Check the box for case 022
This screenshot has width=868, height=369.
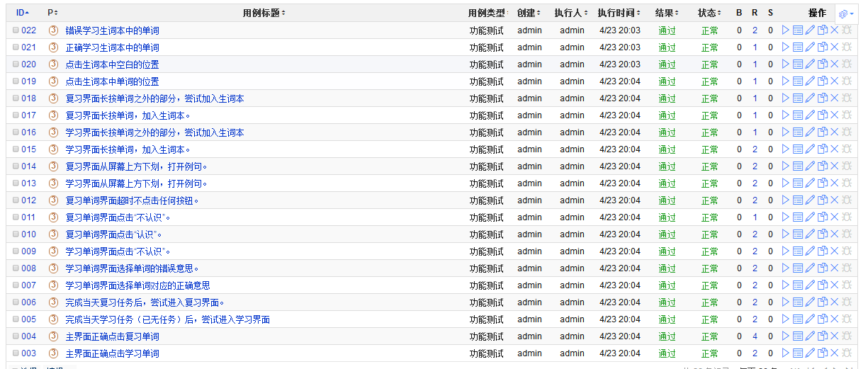pos(16,30)
